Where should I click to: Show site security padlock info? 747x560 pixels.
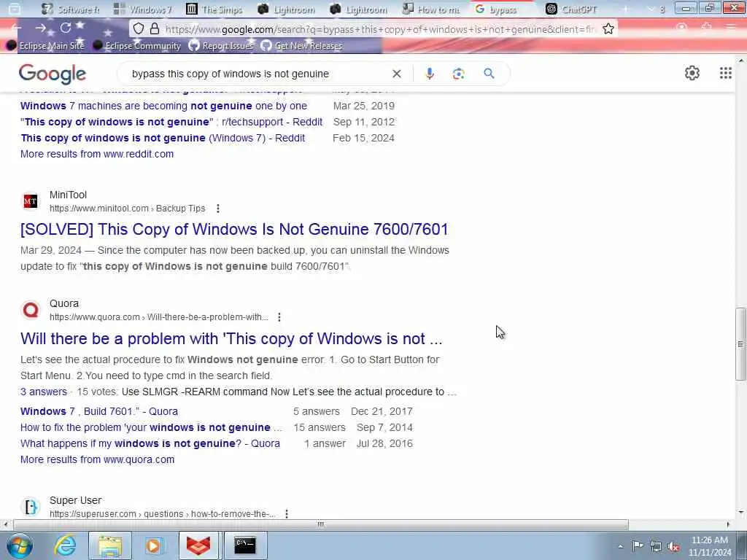[x=155, y=28]
